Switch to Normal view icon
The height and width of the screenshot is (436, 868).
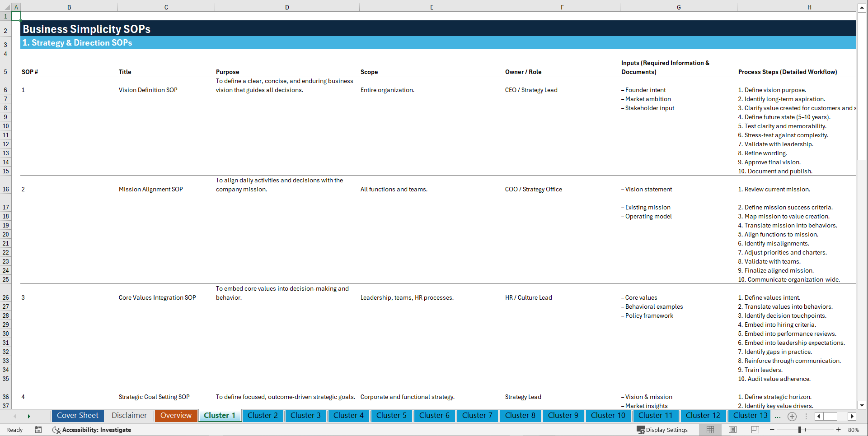coord(710,430)
